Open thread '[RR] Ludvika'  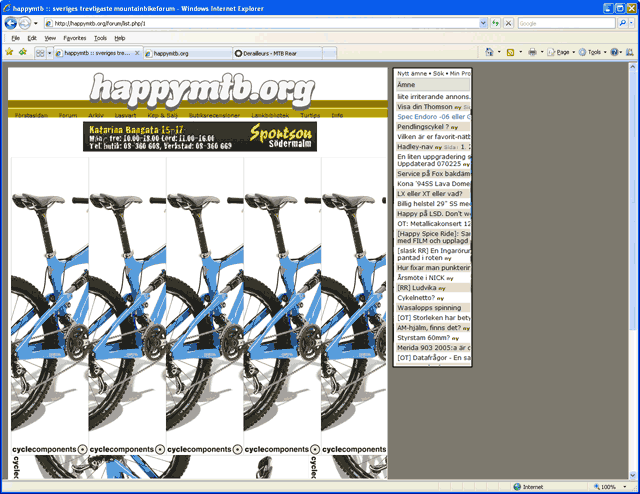417,287
